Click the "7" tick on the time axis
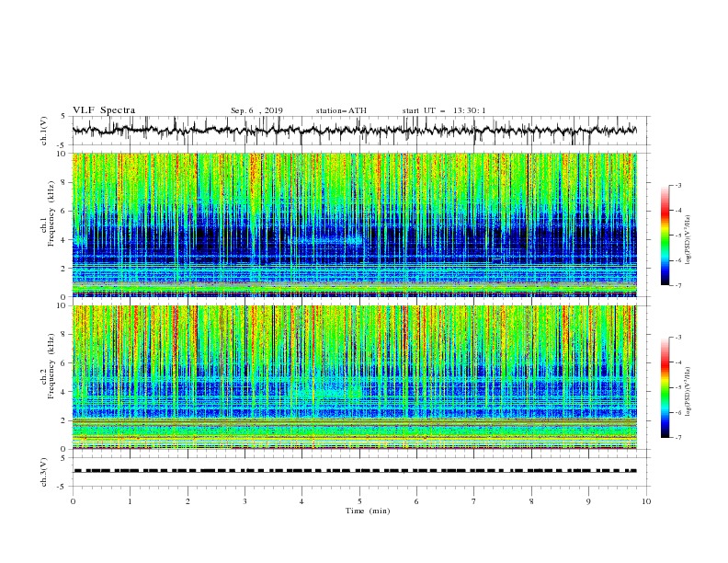The width and height of the screenshot is (728, 563). [x=474, y=501]
